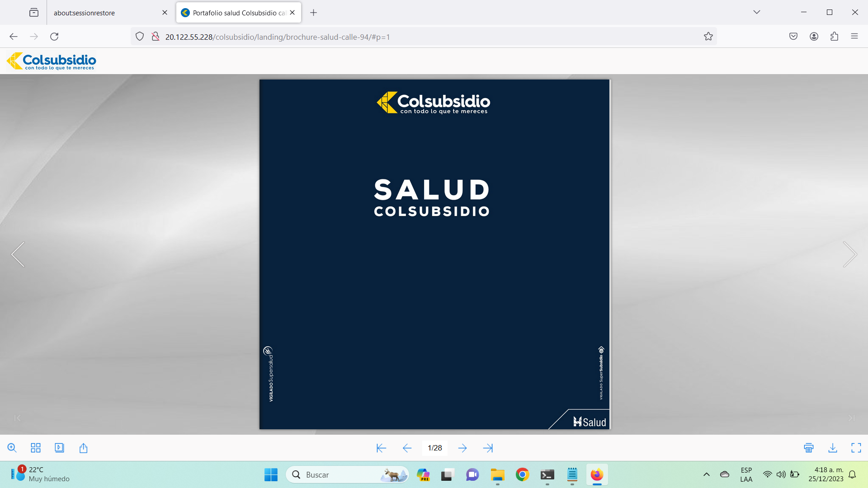Open the OneDrive cloud tray icon
868x488 pixels.
click(x=725, y=474)
